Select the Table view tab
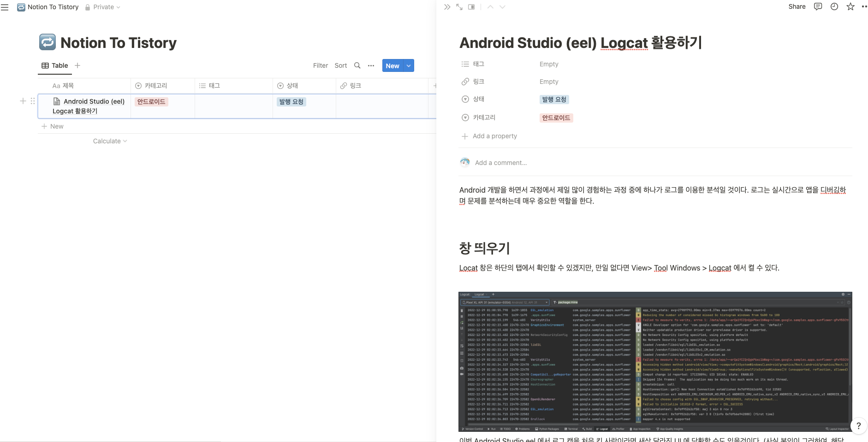868x442 pixels. 55,65
